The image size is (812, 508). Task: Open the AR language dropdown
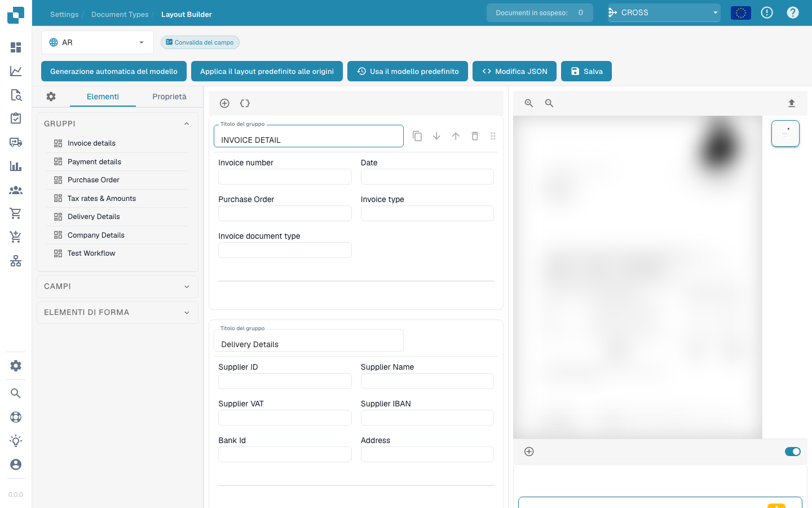[98, 42]
